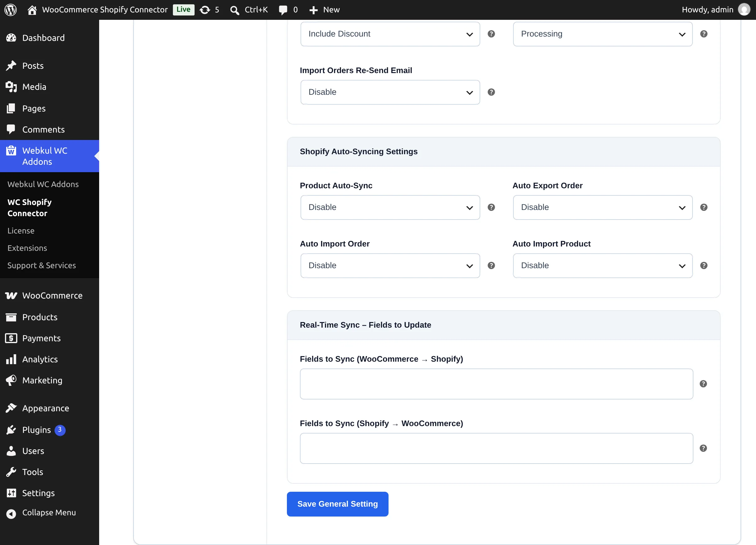
Task: Open Analytics in the sidebar
Action: [x=49, y=359]
